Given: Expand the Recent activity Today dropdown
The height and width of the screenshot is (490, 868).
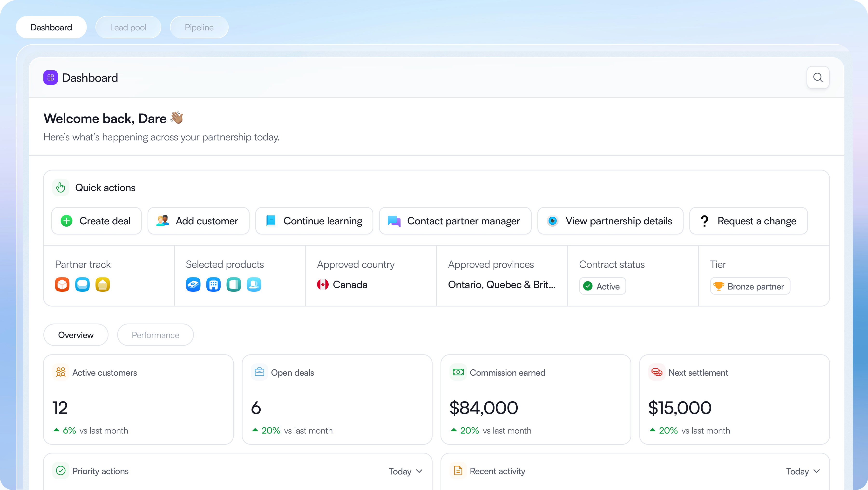Looking at the screenshot, I should (803, 471).
